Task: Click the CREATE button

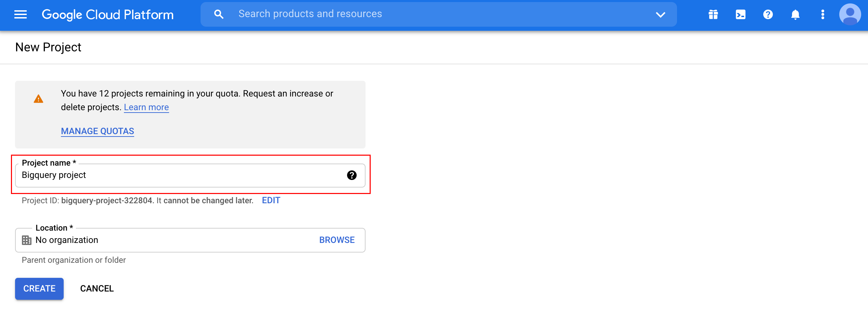Action: click(39, 289)
